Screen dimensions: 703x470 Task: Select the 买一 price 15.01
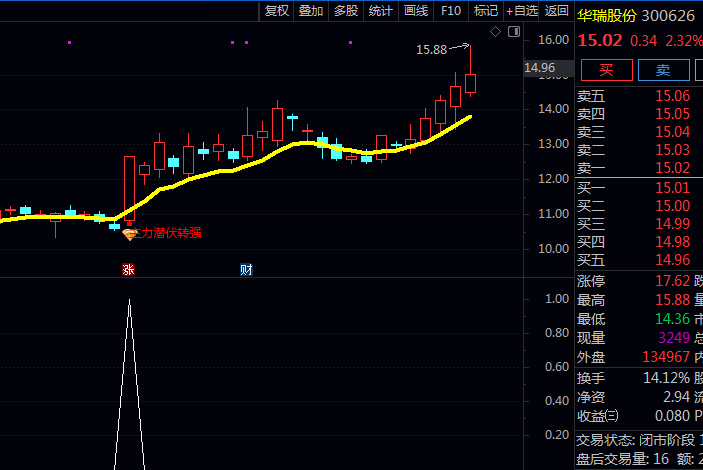click(x=673, y=188)
